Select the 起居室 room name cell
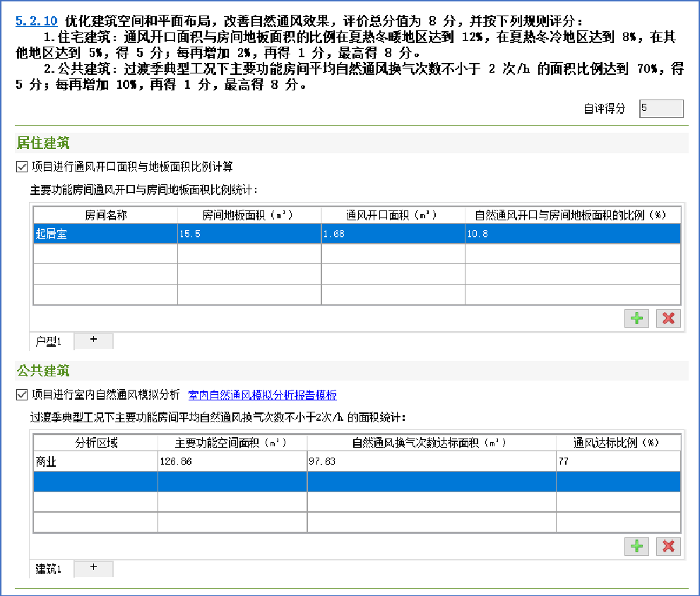Screen dimensions: 700x596 [105, 234]
